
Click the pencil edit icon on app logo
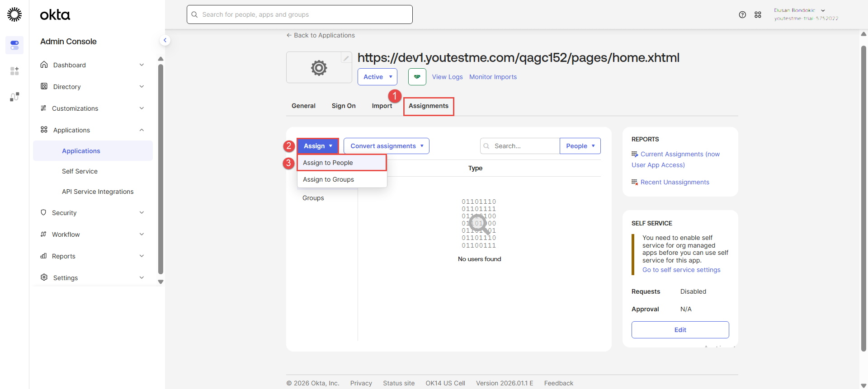[346, 58]
